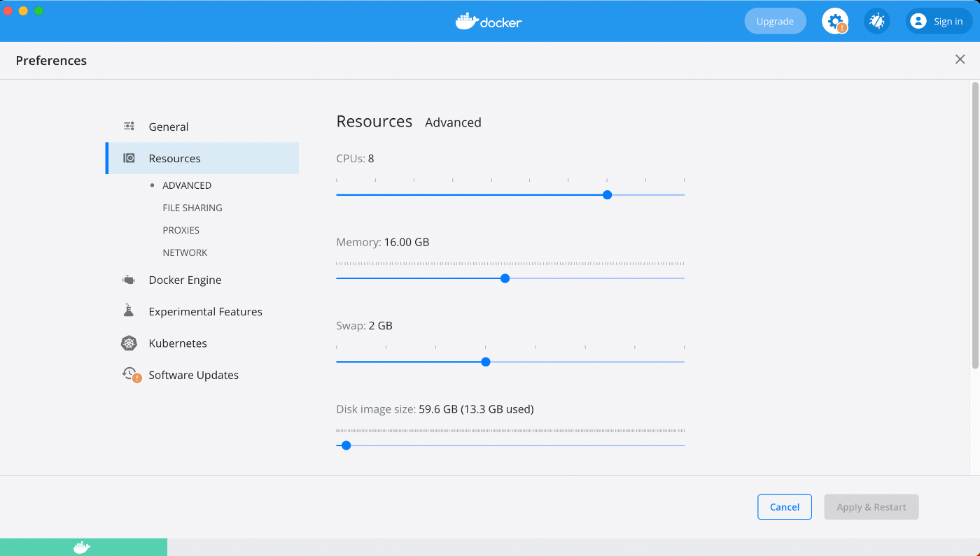This screenshot has width=980, height=556.
Task: Select the ADVANCED sub-item under Resources
Action: 187,185
